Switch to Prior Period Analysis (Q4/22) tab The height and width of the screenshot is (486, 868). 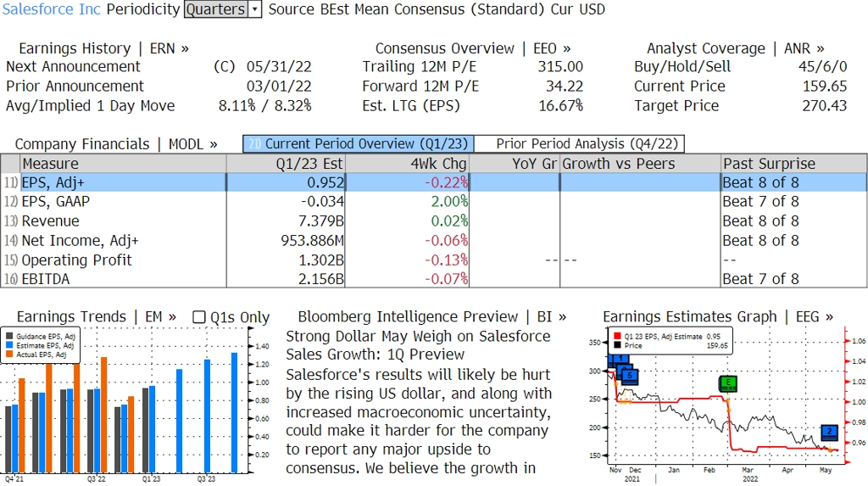point(580,144)
